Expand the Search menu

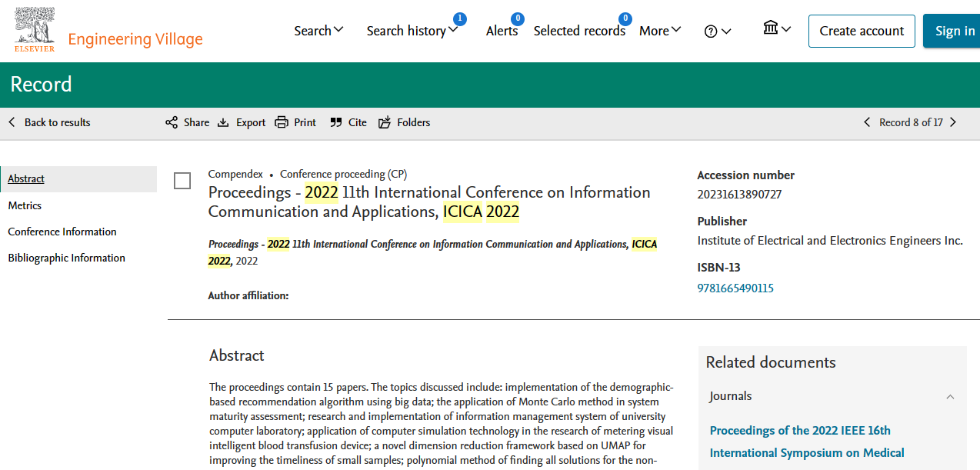318,31
